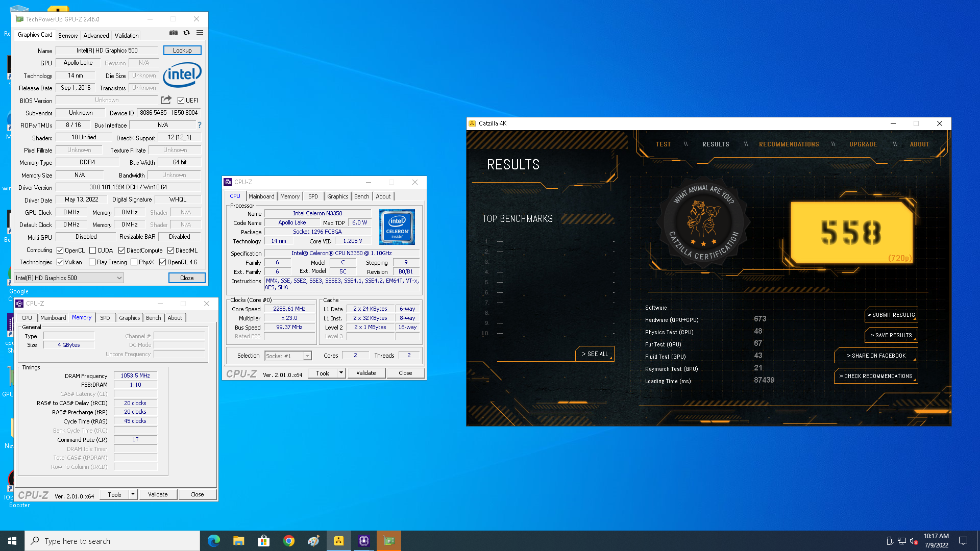Viewport: 980px width, 551px height.
Task: Click network tray icon
Action: 902,541
